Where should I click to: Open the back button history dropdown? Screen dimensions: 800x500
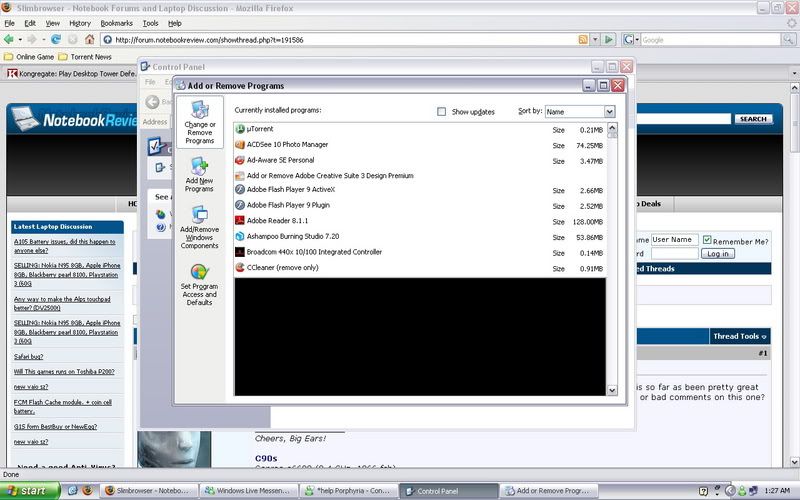click(20, 39)
